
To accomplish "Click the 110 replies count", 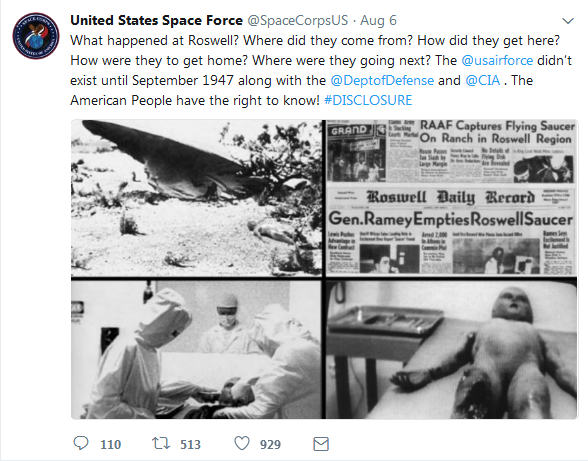I will 110,444.
